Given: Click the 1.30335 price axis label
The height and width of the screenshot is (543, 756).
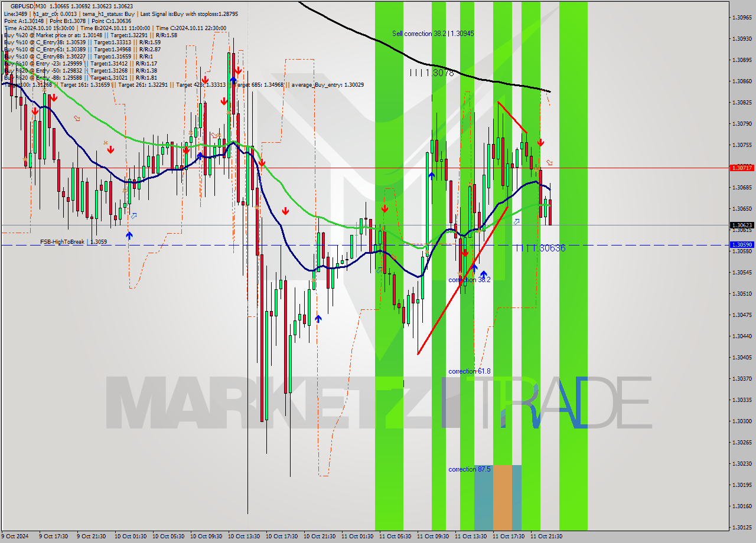Looking at the screenshot, I should [x=741, y=400].
